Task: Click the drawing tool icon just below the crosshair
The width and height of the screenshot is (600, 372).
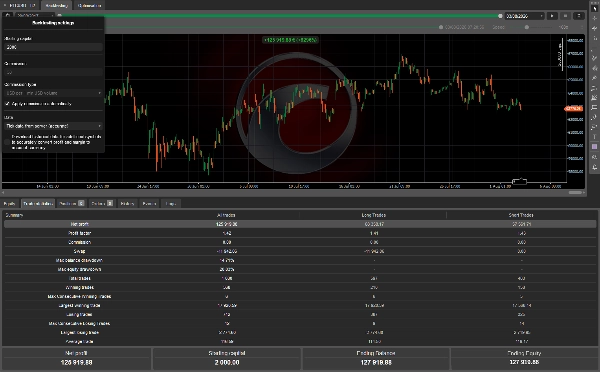Action: click(x=594, y=28)
